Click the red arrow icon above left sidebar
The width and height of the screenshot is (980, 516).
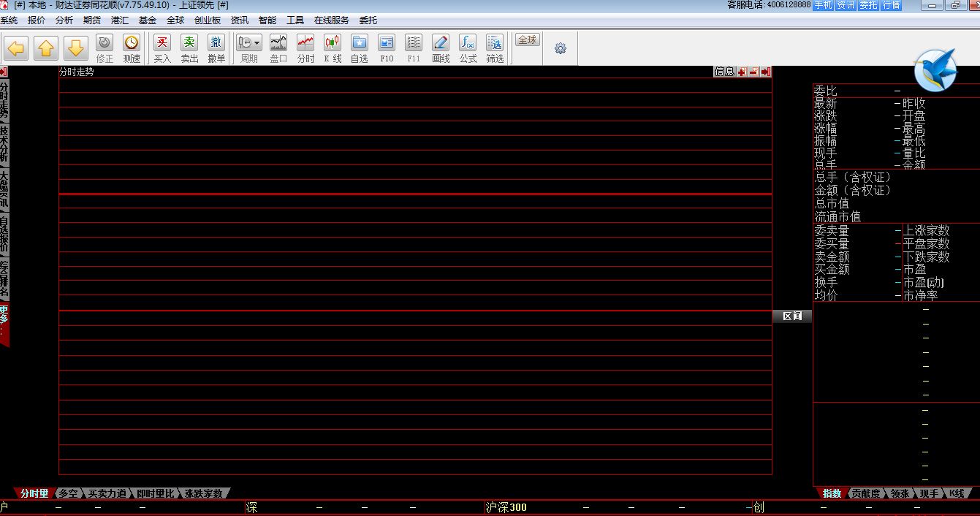tap(4, 72)
